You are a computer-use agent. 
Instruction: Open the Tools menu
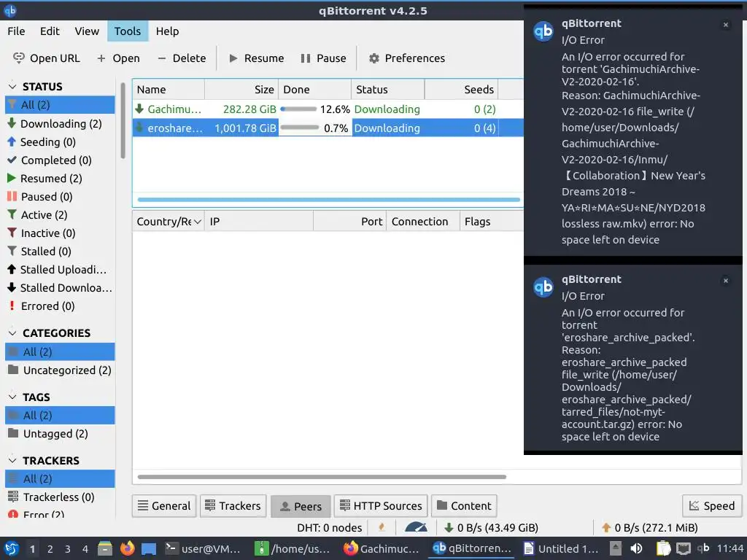pos(127,31)
